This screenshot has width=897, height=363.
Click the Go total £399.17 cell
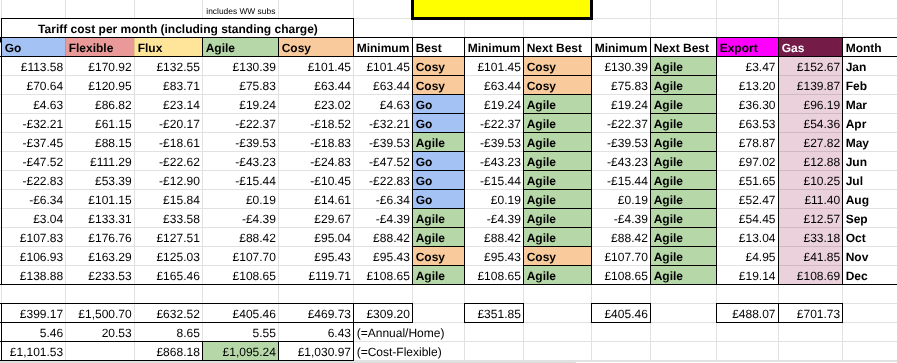coord(33,314)
